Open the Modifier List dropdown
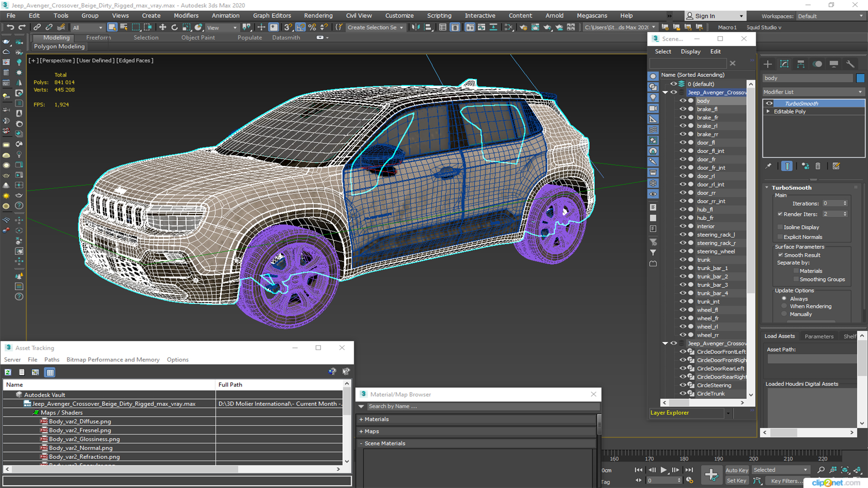This screenshot has width=868, height=488. [813, 92]
